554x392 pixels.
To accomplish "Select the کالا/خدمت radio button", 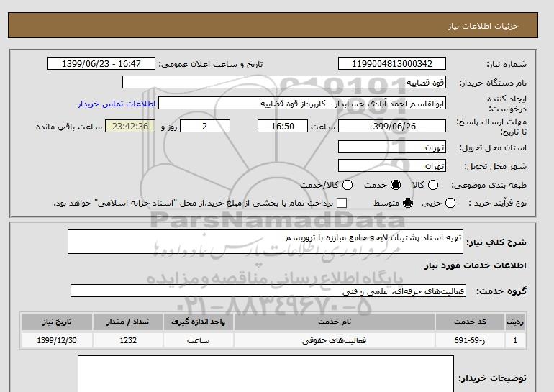I will (348, 185).
